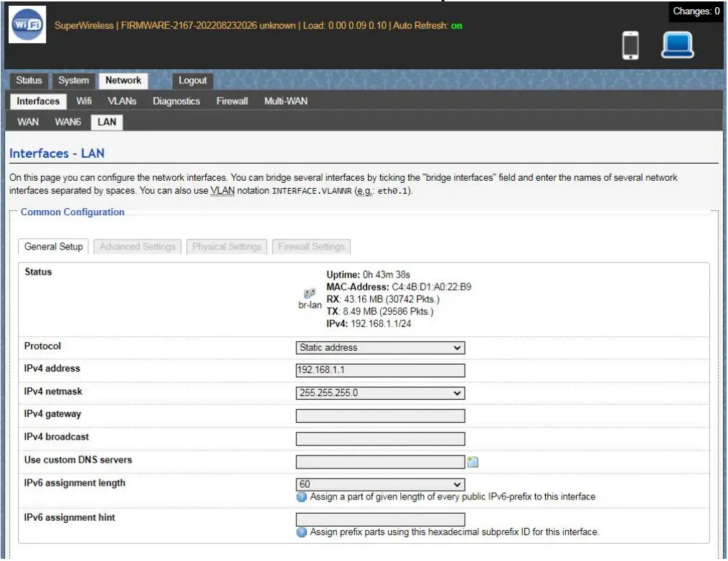Expand the IPv4 netmask dropdown

pyautogui.click(x=380, y=393)
